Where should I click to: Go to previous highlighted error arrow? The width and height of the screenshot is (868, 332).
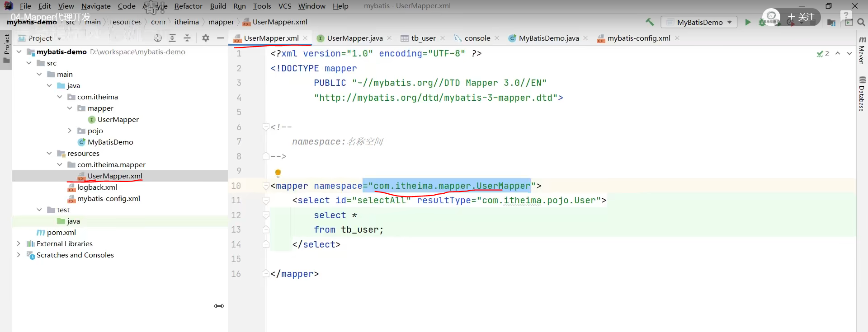(x=838, y=53)
